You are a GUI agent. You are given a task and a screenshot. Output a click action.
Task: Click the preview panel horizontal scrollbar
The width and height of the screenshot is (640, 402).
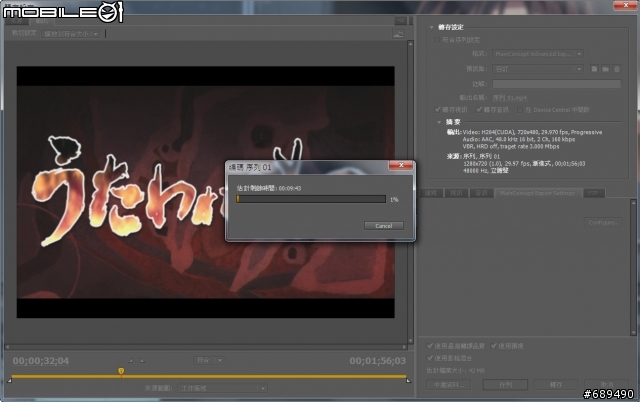206,347
